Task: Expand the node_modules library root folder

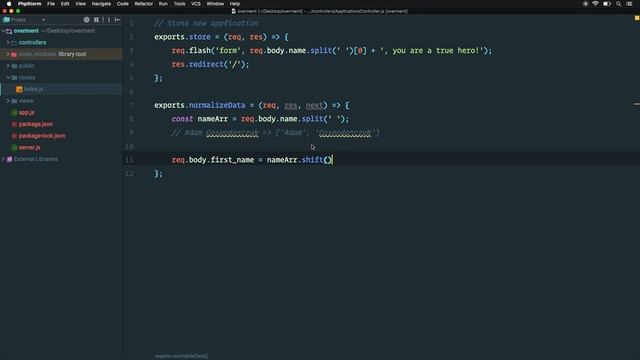Action: click(x=8, y=54)
